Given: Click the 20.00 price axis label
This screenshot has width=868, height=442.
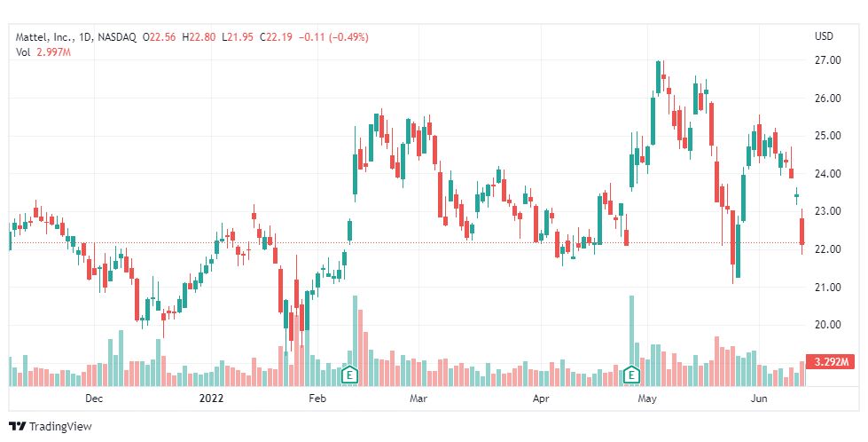Looking at the screenshot, I should pyautogui.click(x=827, y=325).
